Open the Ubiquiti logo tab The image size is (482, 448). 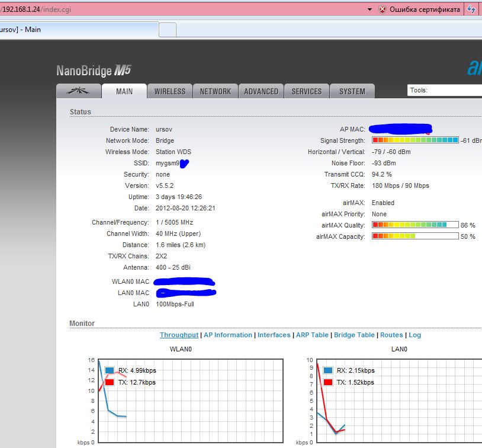pyautogui.click(x=78, y=91)
